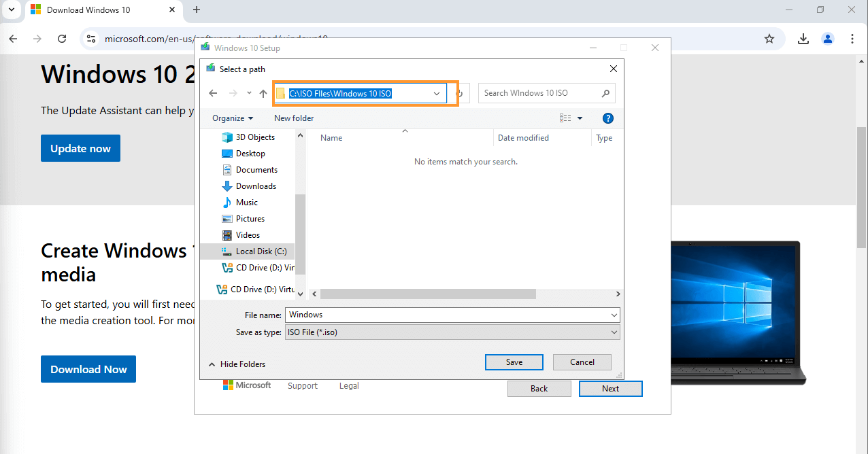Screen dimensions: 868x454
Task: Click the New folder button
Action: pos(294,118)
